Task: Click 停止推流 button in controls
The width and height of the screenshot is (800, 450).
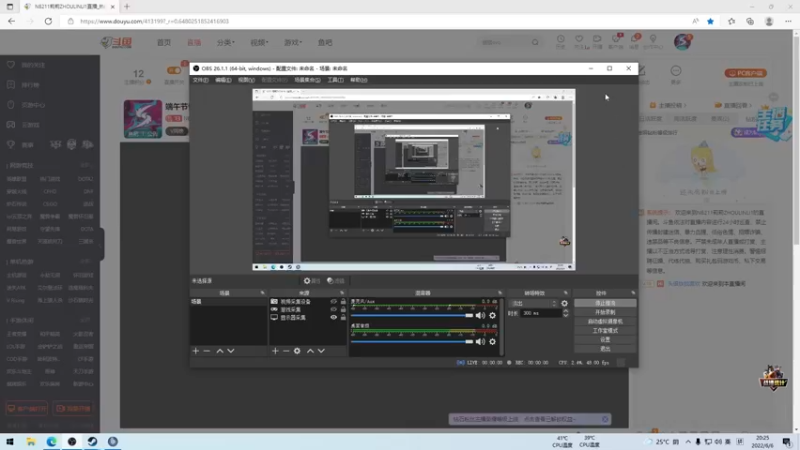Action: click(x=605, y=303)
